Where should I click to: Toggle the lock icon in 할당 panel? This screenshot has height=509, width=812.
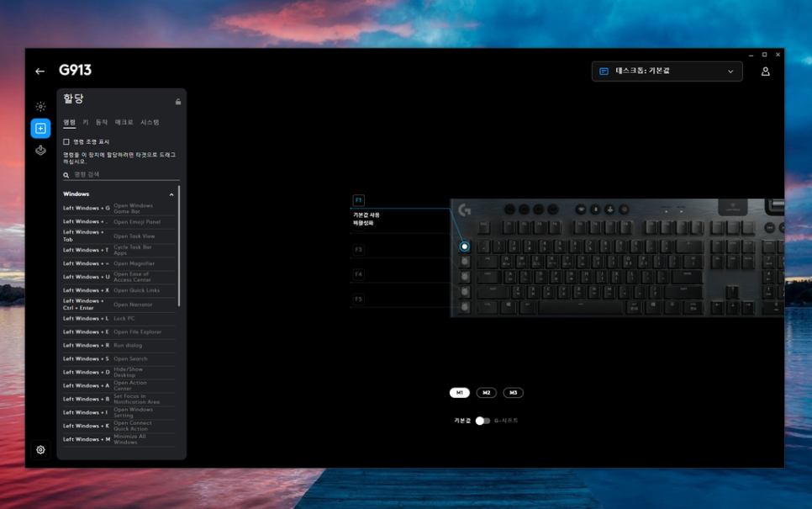[178, 102]
